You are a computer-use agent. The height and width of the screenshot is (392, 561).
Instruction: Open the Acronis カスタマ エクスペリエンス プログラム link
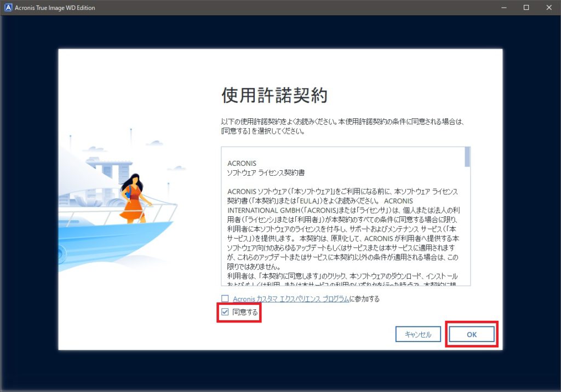[291, 298]
